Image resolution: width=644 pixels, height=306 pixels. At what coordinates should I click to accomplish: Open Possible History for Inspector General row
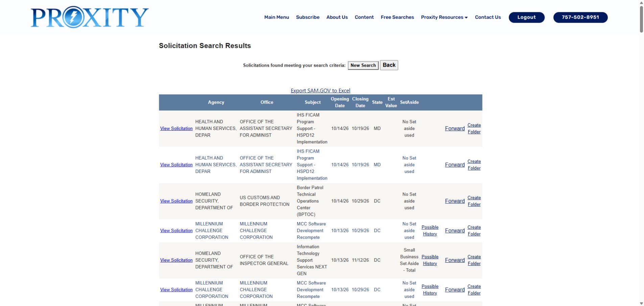pyautogui.click(x=430, y=260)
